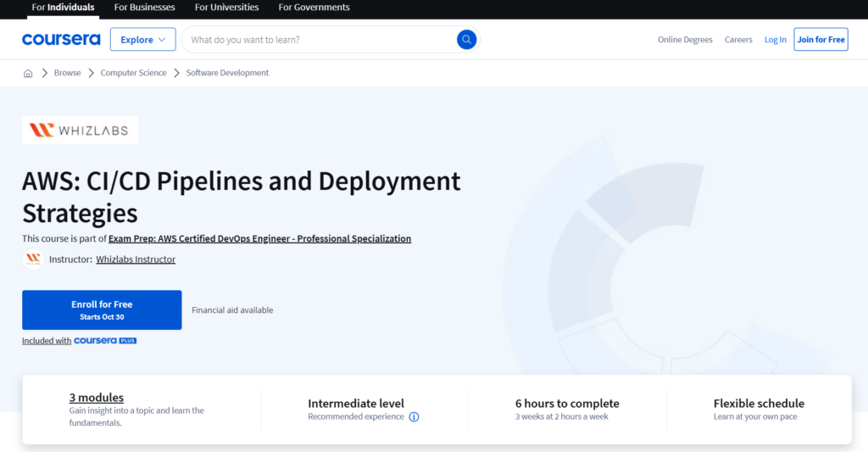The width and height of the screenshot is (868, 452).
Task: Click 'Financial aid available' text
Action: click(x=232, y=310)
